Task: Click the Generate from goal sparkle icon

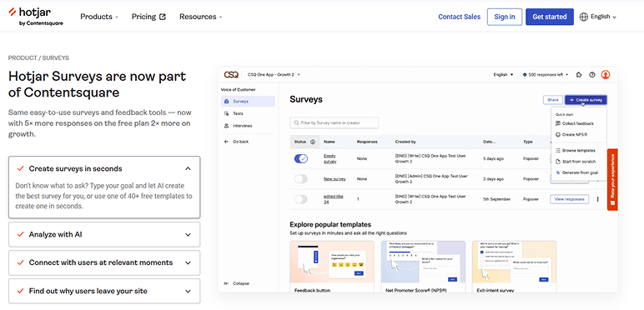Action: click(x=558, y=172)
